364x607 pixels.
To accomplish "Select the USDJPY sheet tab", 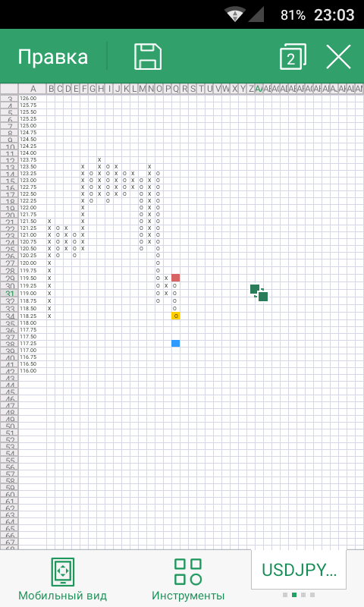I will pyautogui.click(x=299, y=570).
